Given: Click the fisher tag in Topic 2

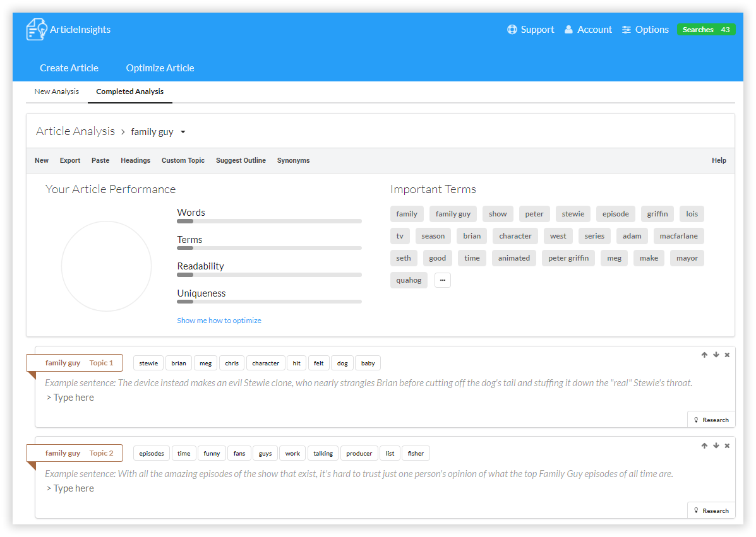Looking at the screenshot, I should (416, 453).
